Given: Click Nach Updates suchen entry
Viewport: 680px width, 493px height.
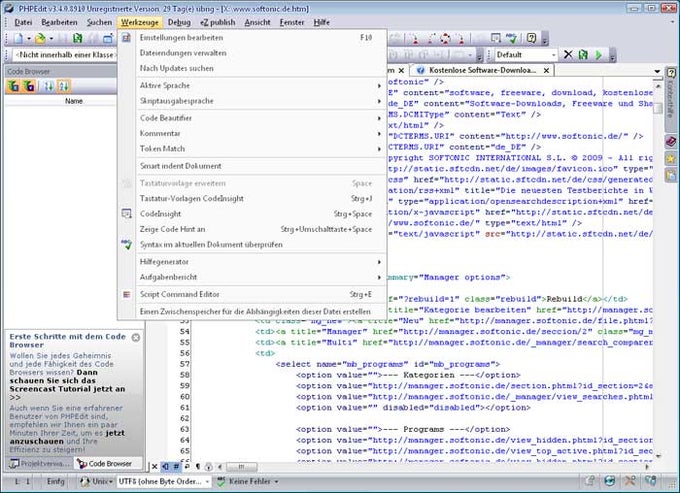Looking at the screenshot, I should 252,68.
